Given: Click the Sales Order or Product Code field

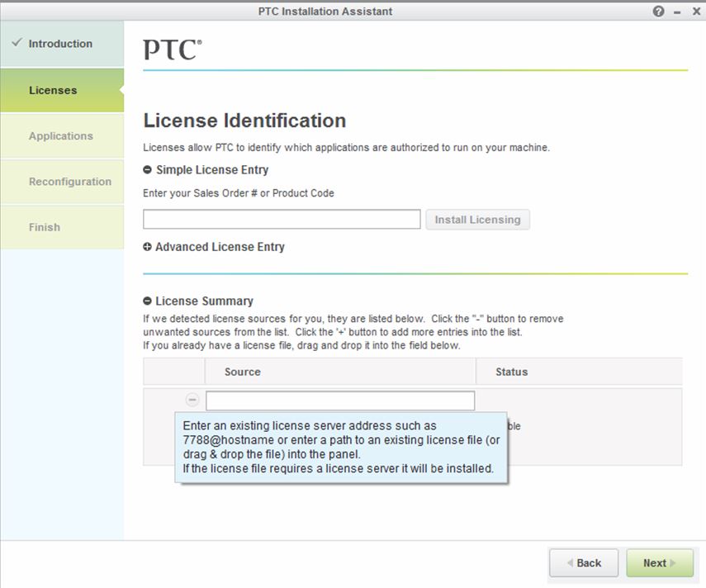Looking at the screenshot, I should 282,220.
